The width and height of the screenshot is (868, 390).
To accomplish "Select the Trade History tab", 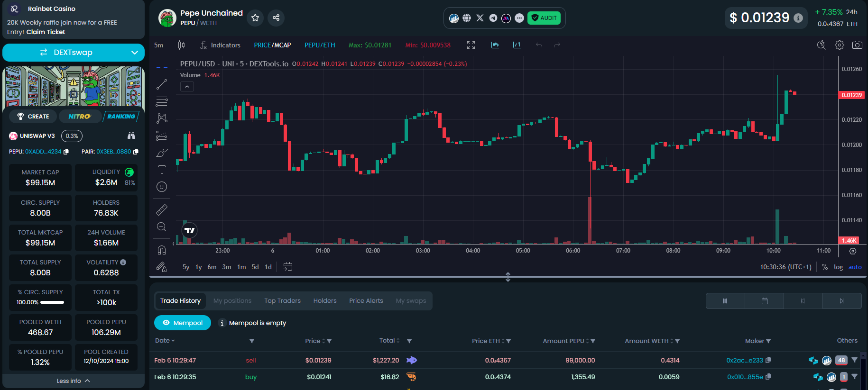I will [181, 301].
